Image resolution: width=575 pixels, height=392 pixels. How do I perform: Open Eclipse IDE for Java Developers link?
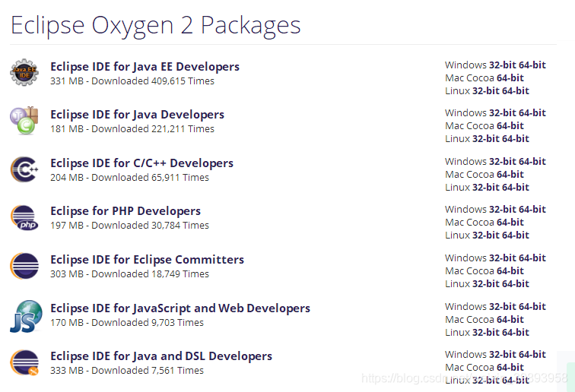[x=137, y=115]
